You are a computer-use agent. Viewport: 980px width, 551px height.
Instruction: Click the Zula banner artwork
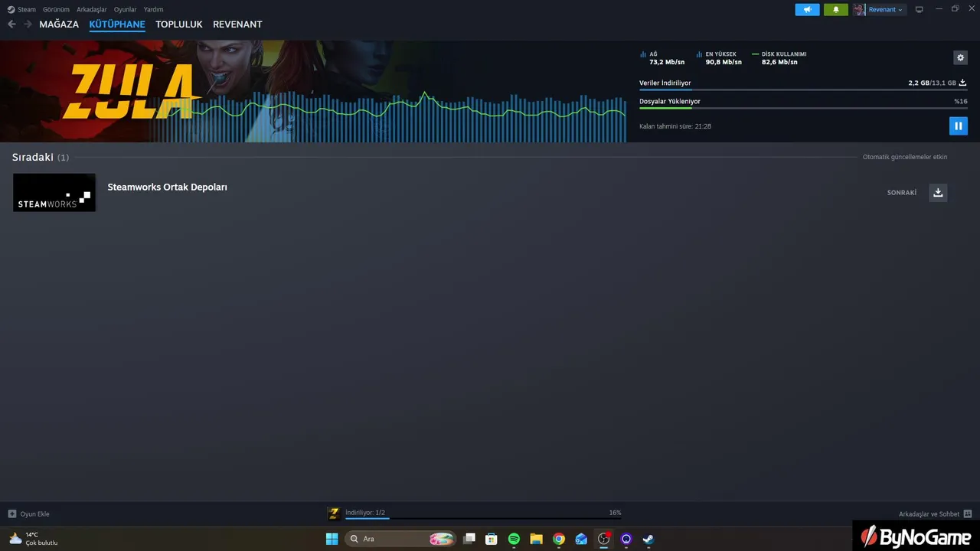coord(313,91)
